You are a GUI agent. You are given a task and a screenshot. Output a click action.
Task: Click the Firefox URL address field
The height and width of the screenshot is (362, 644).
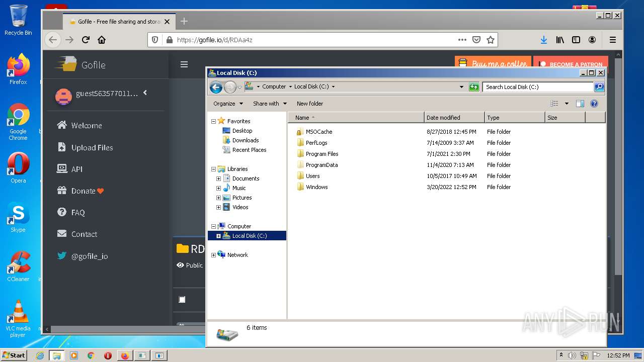(x=314, y=40)
